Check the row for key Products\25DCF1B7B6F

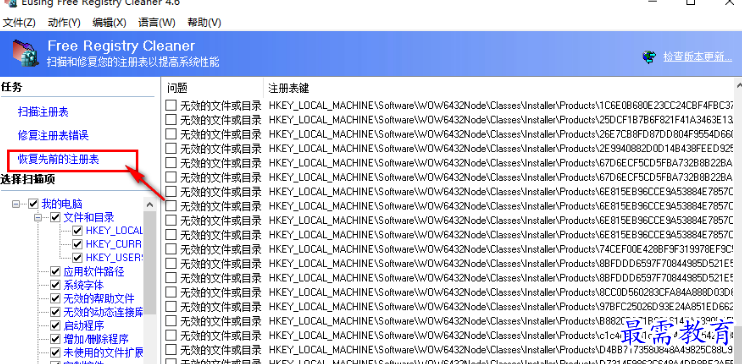[171, 119]
